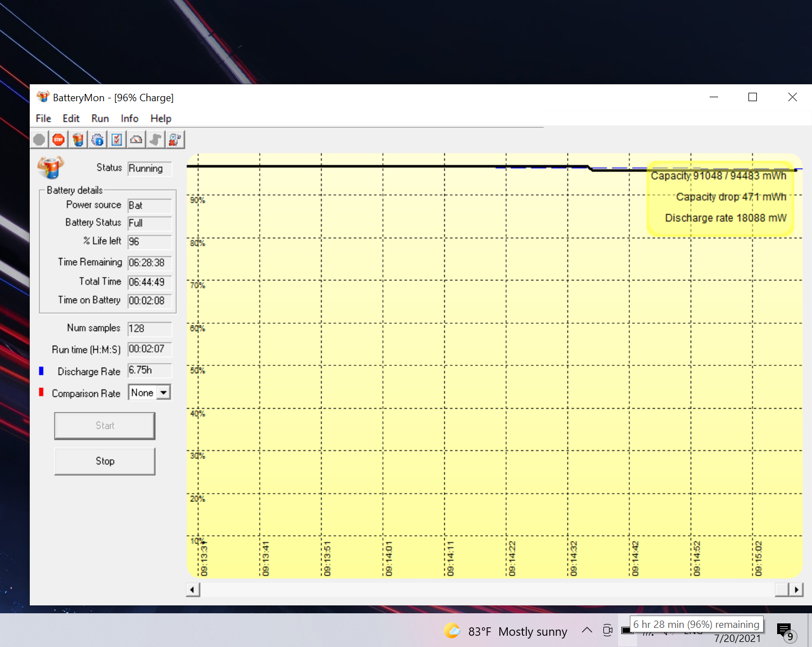
Task: Click the 90% axis label on graph
Action: click(197, 201)
